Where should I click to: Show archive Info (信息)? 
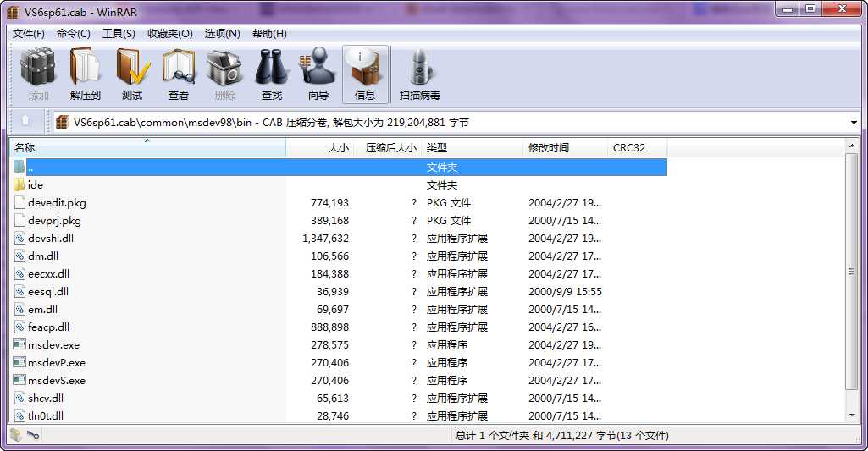[x=365, y=74]
